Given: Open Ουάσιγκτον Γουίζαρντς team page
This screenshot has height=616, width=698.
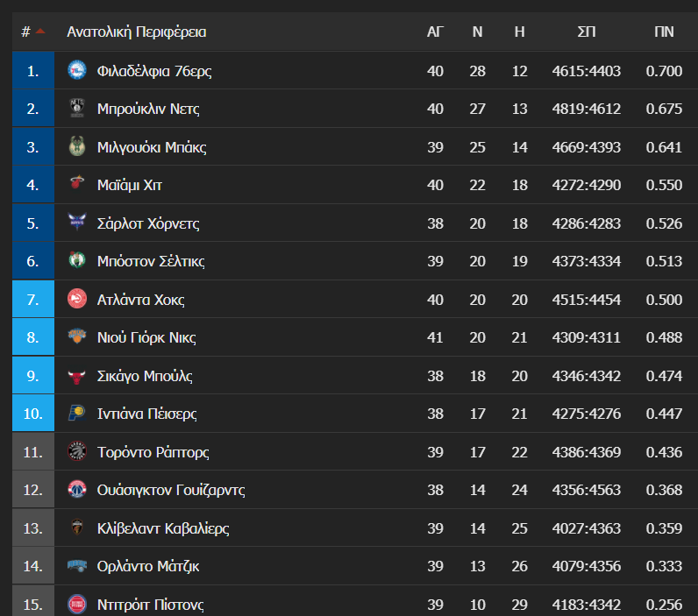Looking at the screenshot, I should click(171, 490).
